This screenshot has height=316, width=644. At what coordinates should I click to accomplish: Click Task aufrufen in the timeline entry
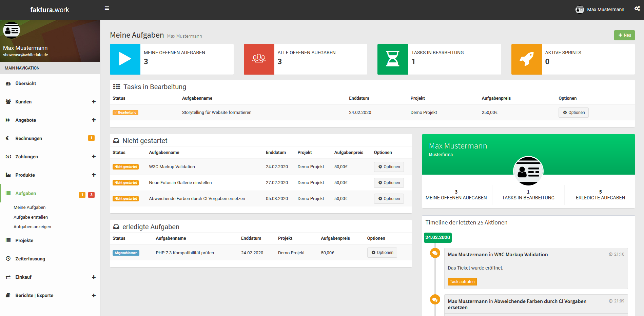[462, 282]
